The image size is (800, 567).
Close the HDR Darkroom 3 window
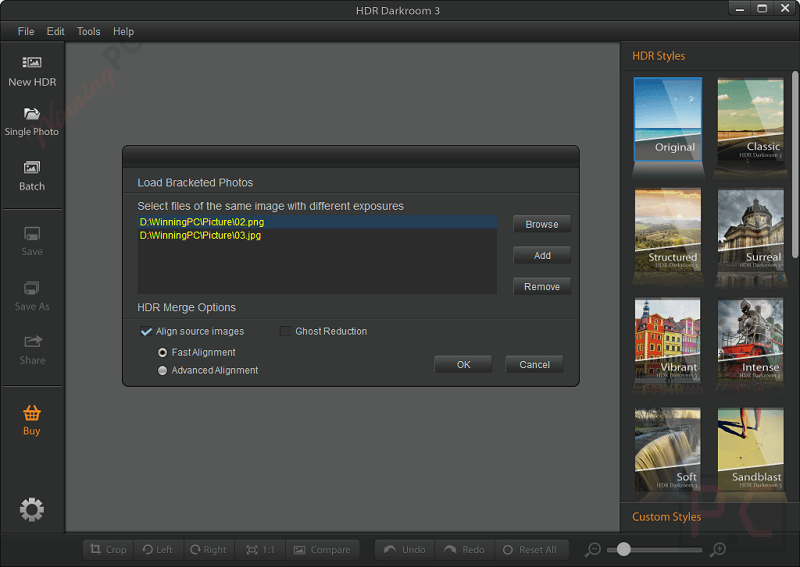tap(785, 9)
